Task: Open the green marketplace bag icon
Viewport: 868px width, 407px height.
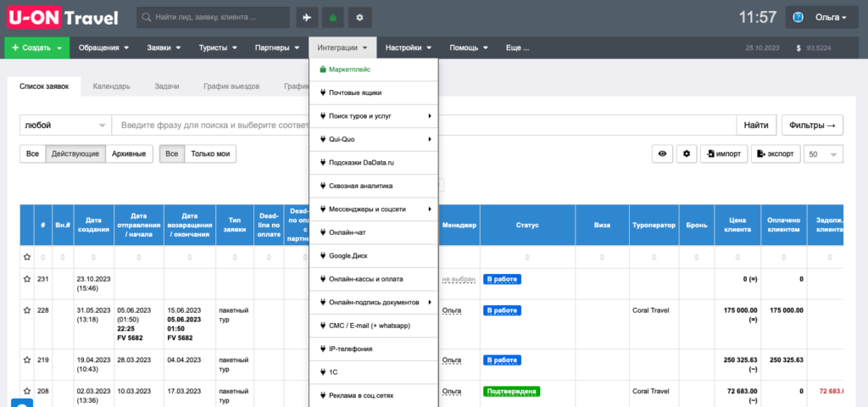Action: click(x=332, y=17)
